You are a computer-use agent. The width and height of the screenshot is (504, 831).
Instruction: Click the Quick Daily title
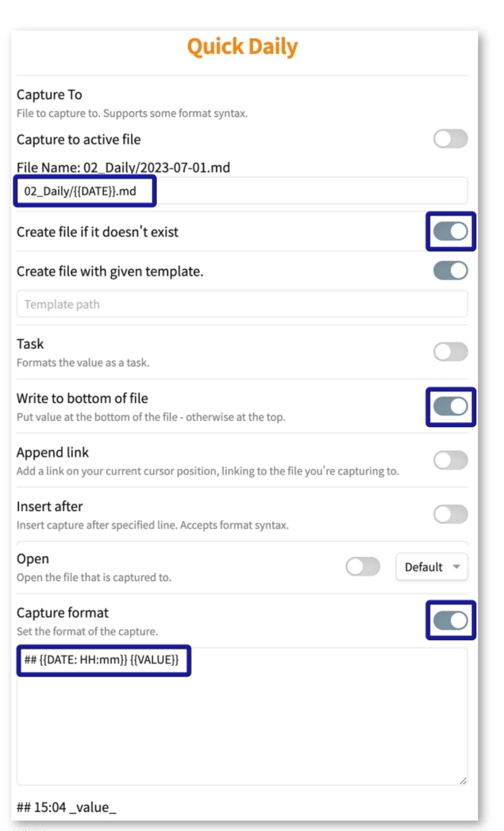[242, 47]
